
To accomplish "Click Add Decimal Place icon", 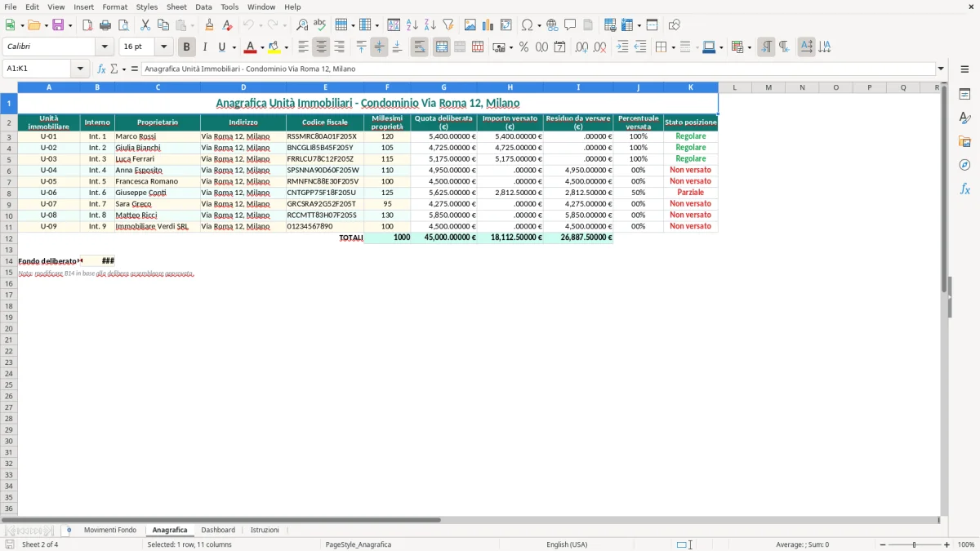I will pyautogui.click(x=581, y=47).
